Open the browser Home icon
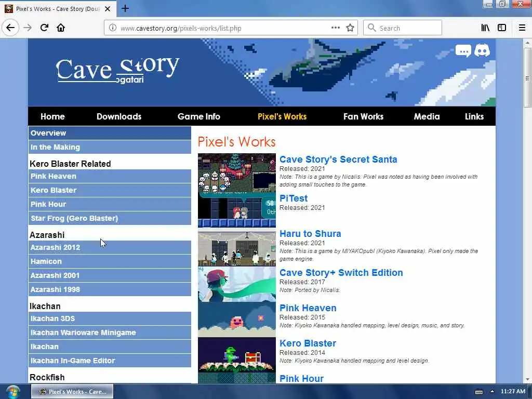This screenshot has width=532, height=399. pyautogui.click(x=61, y=28)
